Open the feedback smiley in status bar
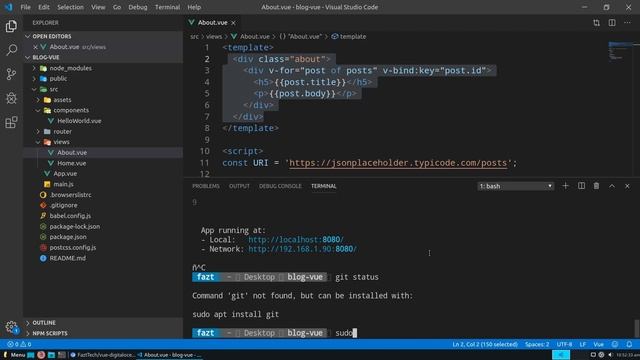Screen dimensions: 640x360 point(615,344)
